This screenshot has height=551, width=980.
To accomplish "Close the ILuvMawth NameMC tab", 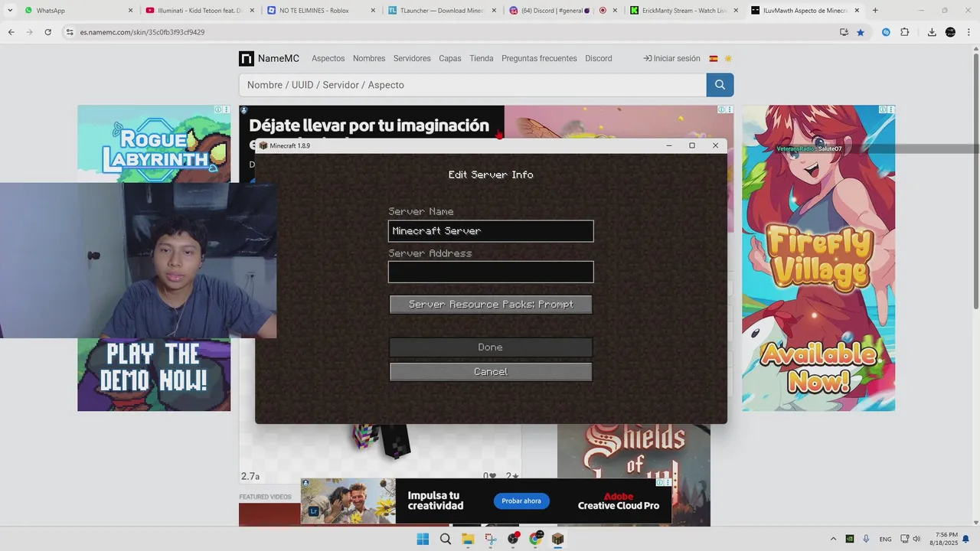I will [857, 11].
